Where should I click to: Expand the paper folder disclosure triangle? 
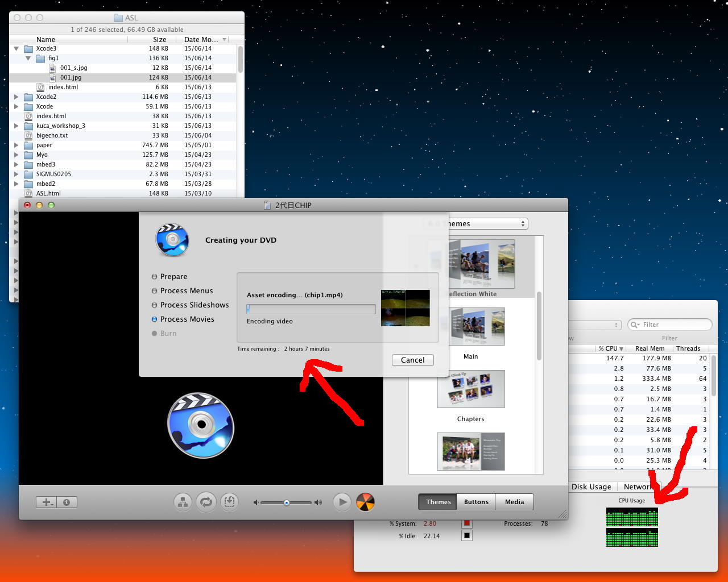coord(16,145)
